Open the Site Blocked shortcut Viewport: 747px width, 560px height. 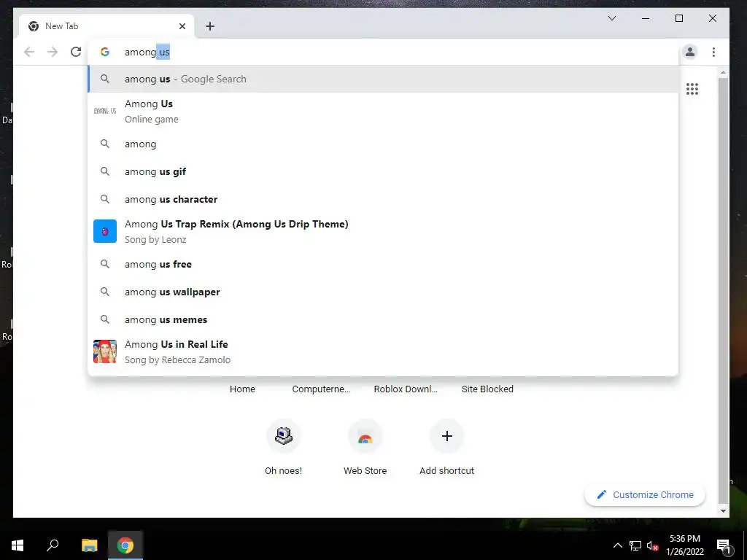(487, 389)
